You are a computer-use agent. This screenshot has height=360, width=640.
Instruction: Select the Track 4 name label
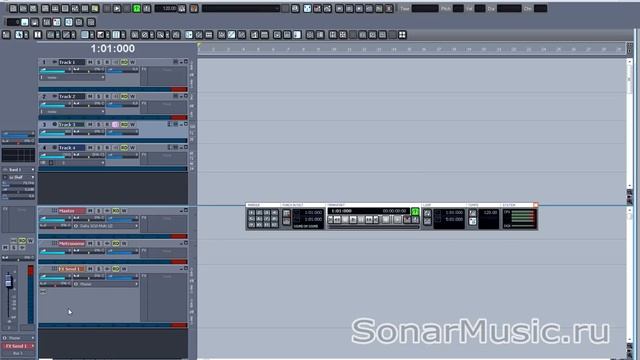point(71,147)
